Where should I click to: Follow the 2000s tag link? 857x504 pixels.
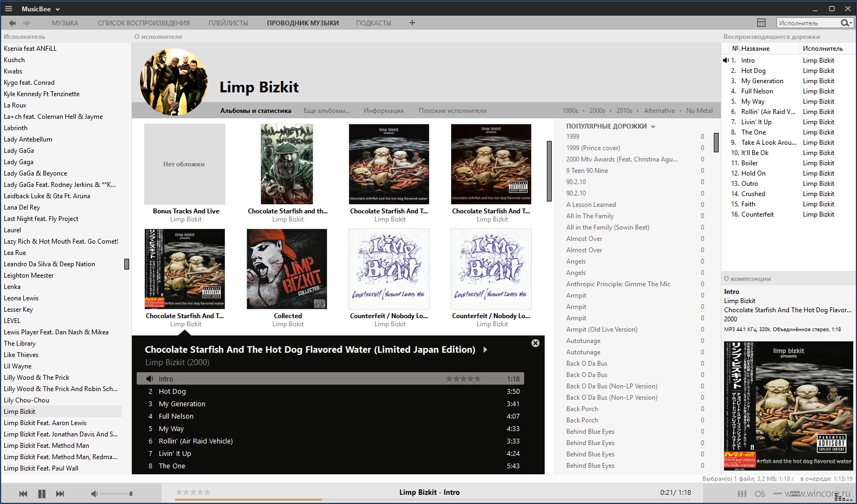coord(597,111)
